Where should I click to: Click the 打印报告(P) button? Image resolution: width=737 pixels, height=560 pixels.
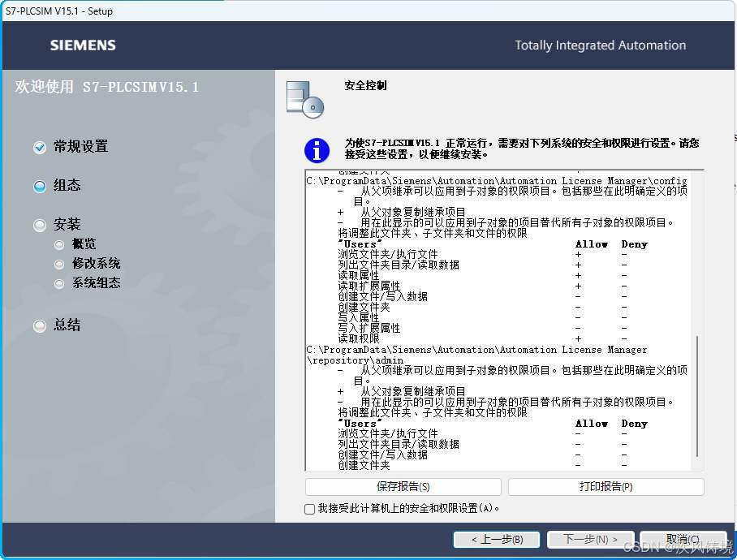pyautogui.click(x=606, y=487)
